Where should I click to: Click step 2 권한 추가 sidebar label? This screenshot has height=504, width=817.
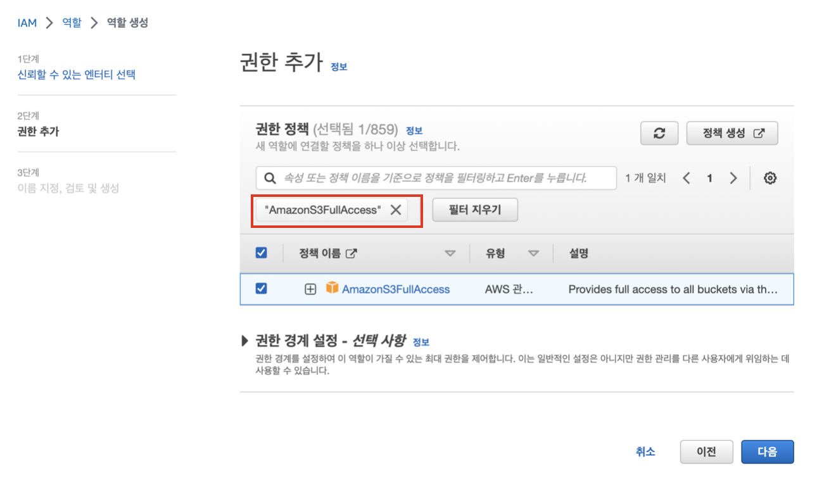38,132
